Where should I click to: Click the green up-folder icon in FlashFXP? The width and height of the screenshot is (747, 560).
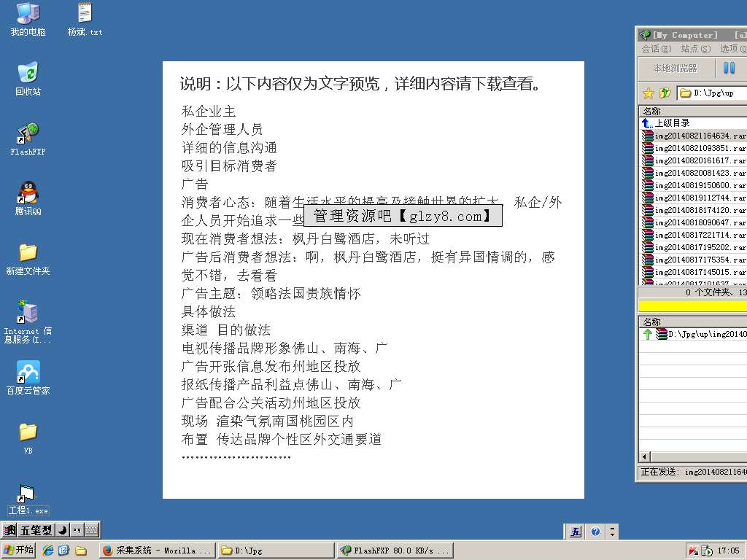pos(665,93)
